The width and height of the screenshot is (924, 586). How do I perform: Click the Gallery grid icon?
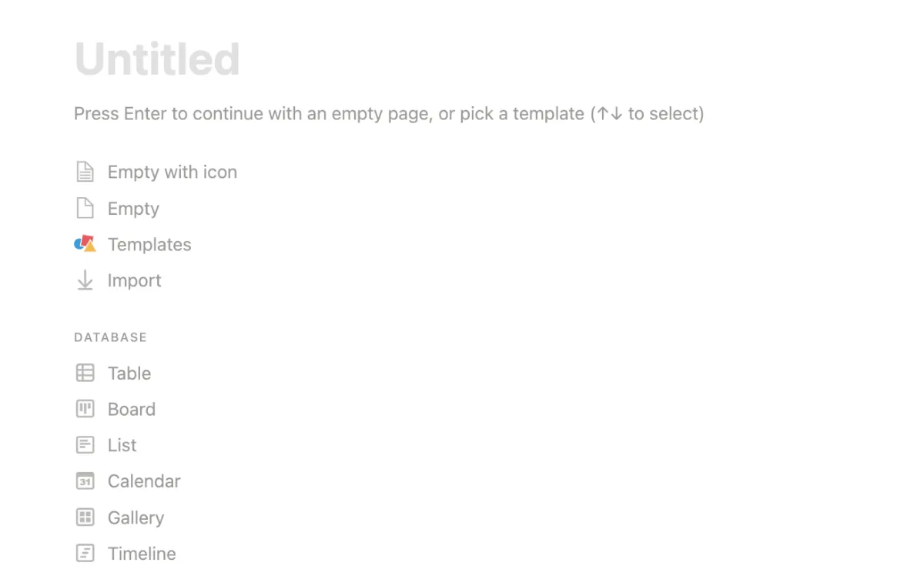pos(85,517)
